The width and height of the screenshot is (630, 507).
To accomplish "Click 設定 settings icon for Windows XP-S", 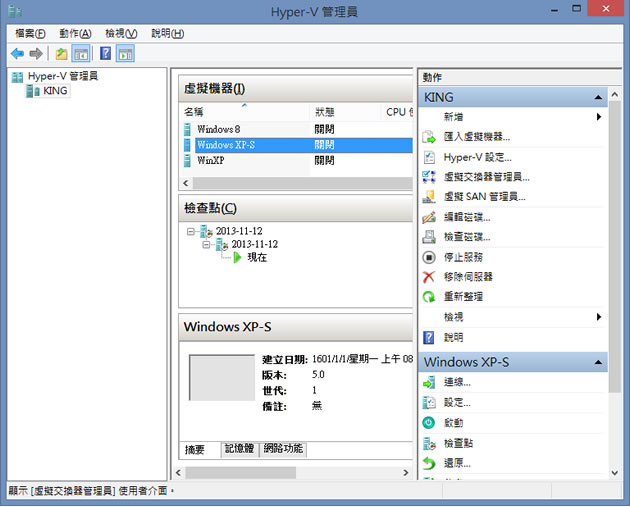I will (x=429, y=402).
